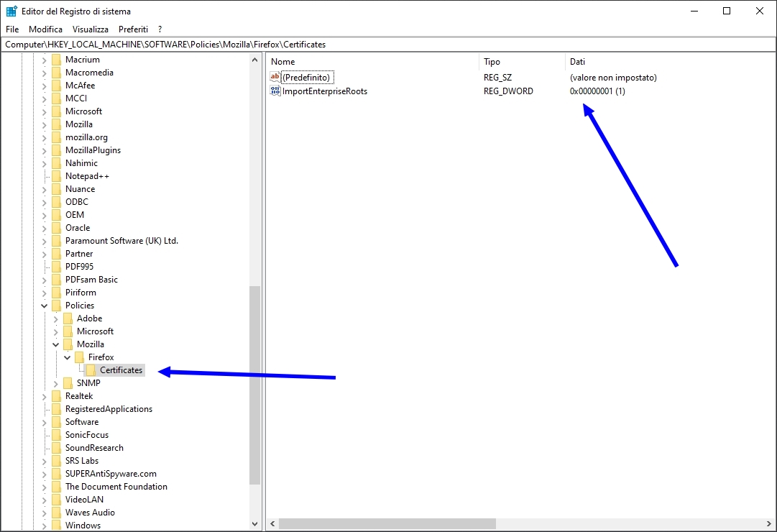Click the tree pane vertical scrollbar thumb

254,385
